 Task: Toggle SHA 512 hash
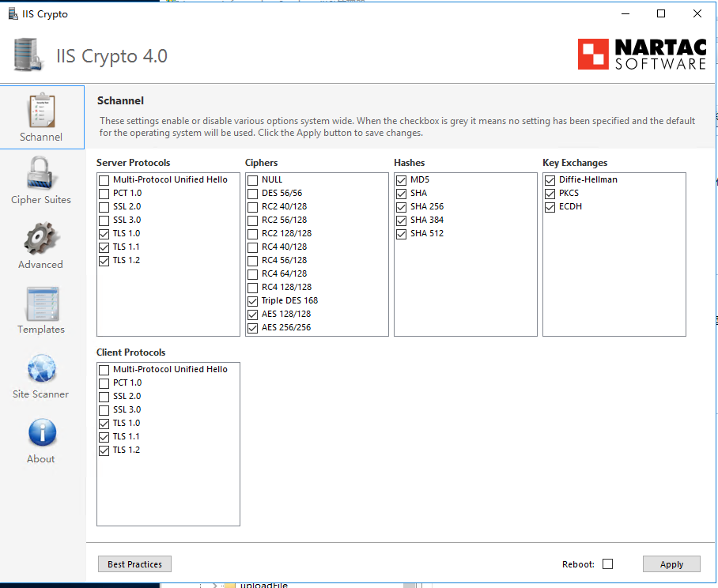pyautogui.click(x=401, y=234)
